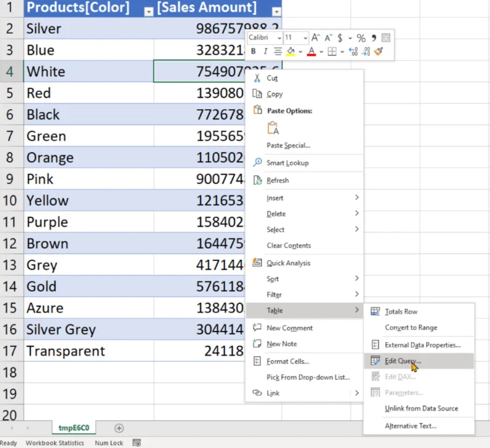Screen dimensions: 490x448
Task: Select the Format Painter brush icon
Action: point(379,51)
